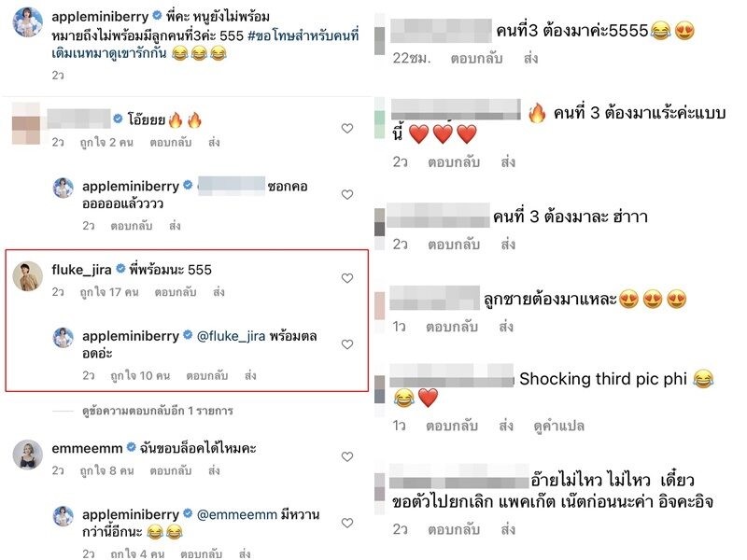Image resolution: width=747 pixels, height=560 pixels.
Task: Open emmeemm profile avatar
Action: point(28,455)
